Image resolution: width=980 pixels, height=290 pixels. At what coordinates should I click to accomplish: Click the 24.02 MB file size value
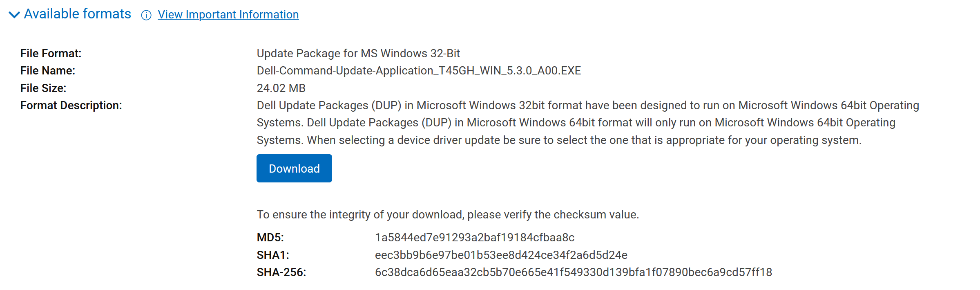(x=281, y=88)
